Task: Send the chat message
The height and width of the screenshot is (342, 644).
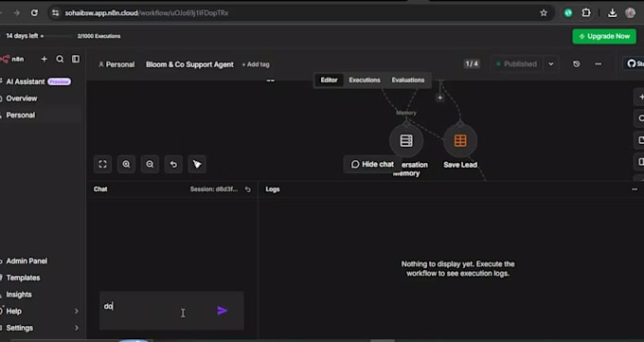Action: tap(223, 311)
